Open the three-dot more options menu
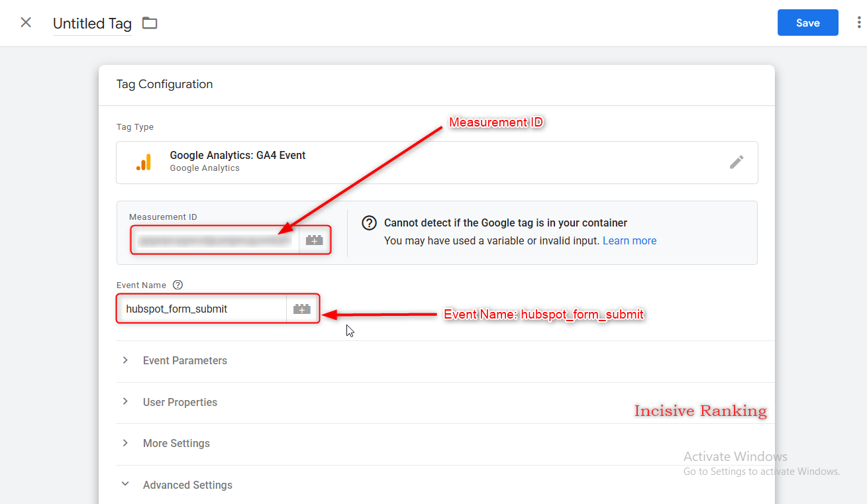Viewport: 867px width, 504px height. tap(859, 23)
